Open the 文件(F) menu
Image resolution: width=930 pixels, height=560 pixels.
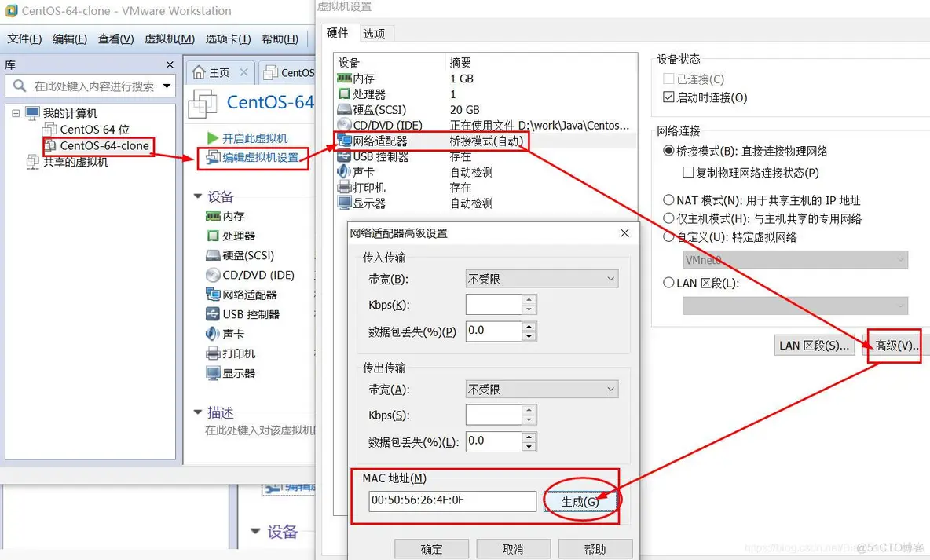[24, 39]
